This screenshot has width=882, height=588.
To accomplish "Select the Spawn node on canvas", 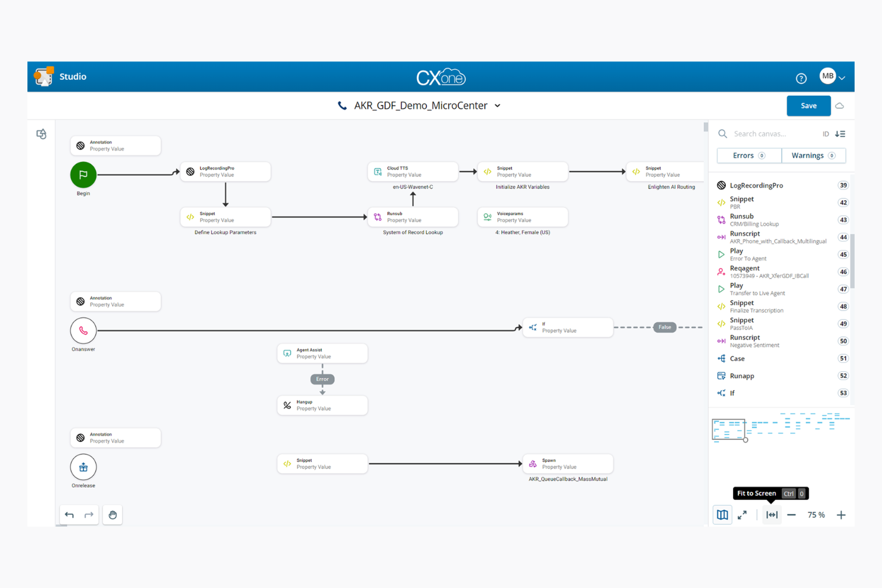I will (x=568, y=463).
